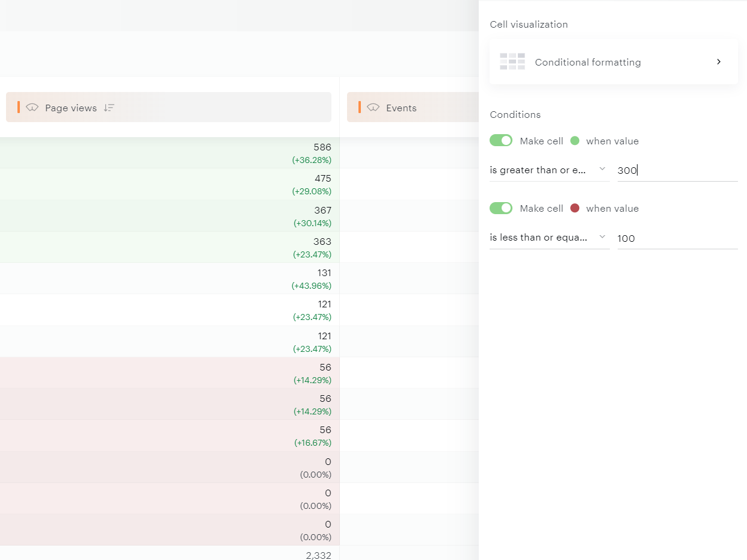The width and height of the screenshot is (747, 560).
Task: Pick the green cell color swatch
Action: pyautogui.click(x=574, y=141)
